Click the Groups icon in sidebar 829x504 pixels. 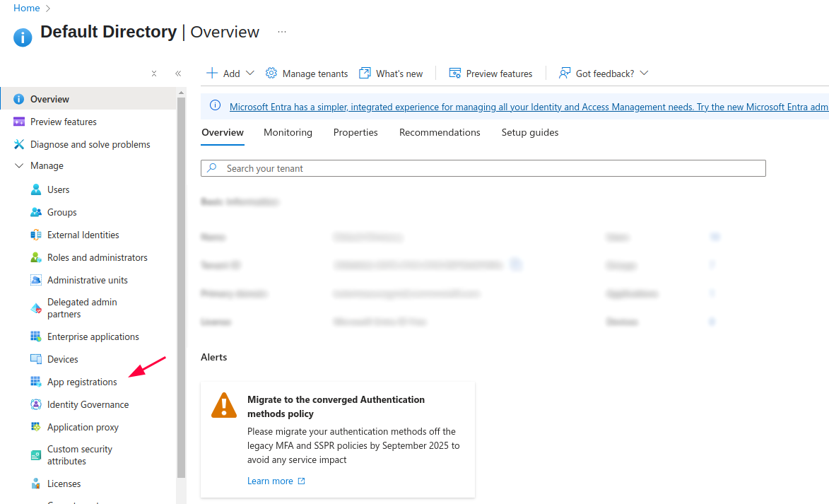click(36, 212)
